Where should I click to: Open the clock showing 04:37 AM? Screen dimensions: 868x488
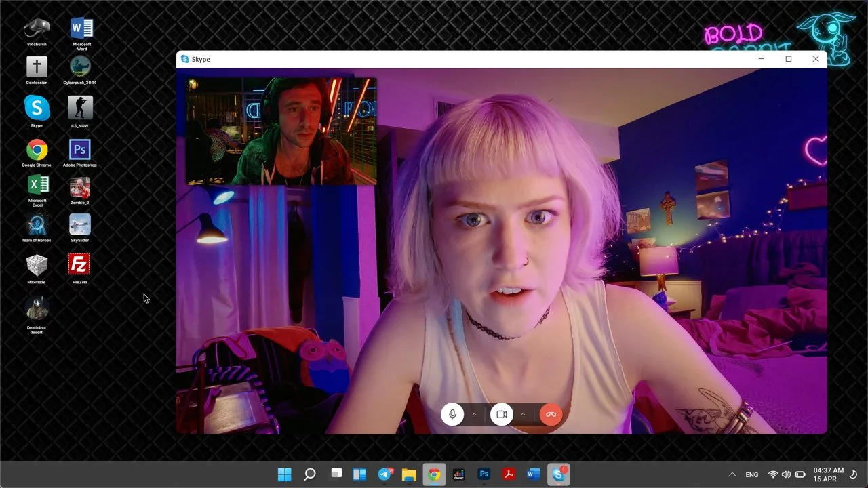tap(828, 474)
